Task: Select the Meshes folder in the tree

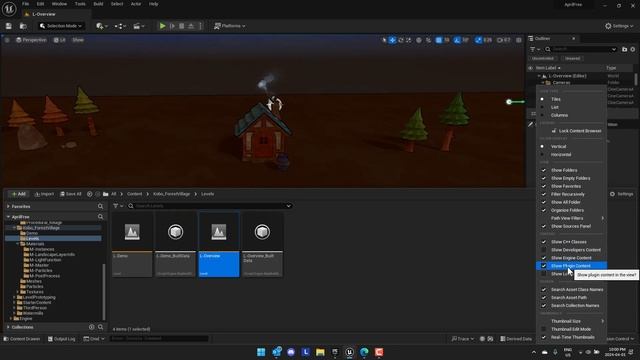Action: pyautogui.click(x=34, y=281)
